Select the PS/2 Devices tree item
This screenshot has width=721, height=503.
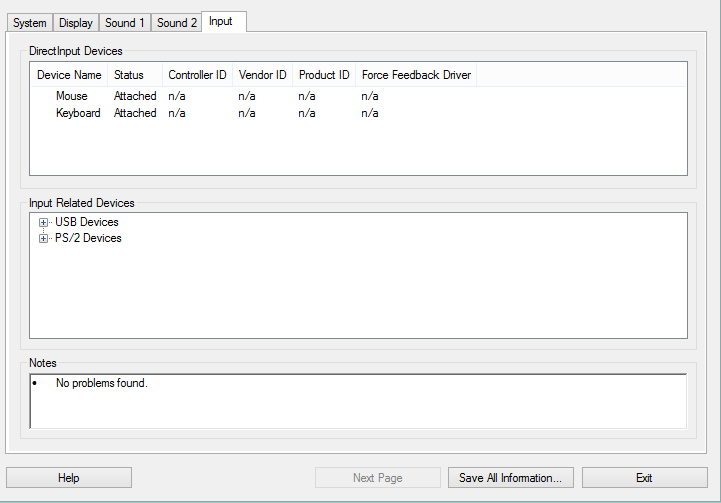[88, 238]
